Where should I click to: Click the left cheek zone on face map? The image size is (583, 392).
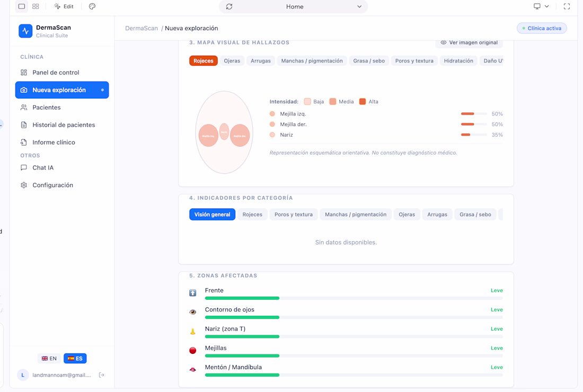coord(208,136)
